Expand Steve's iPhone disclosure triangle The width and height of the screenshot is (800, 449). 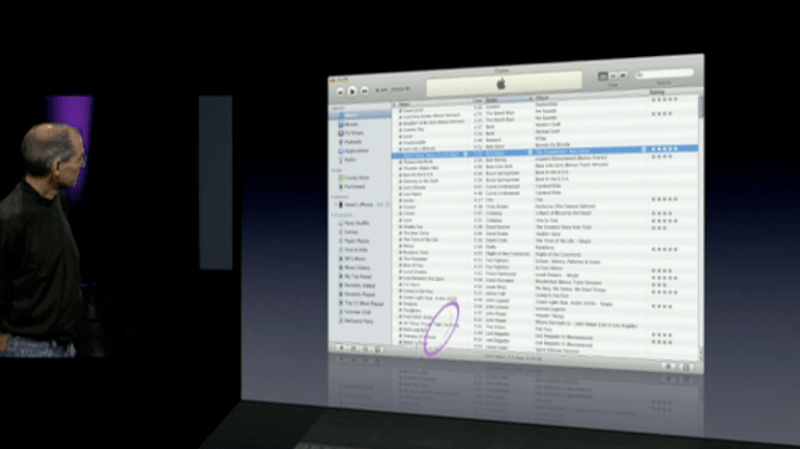click(334, 204)
